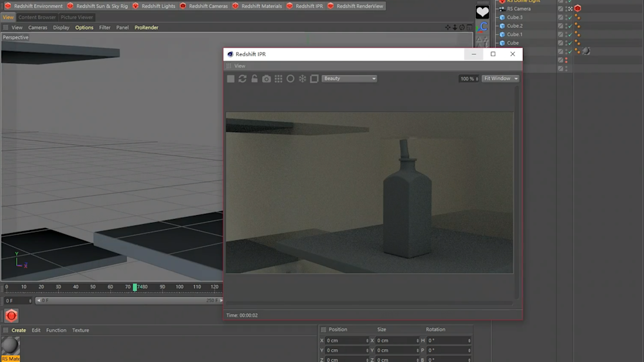Toggle visibility dots for Cube.2 object

[x=565, y=26]
